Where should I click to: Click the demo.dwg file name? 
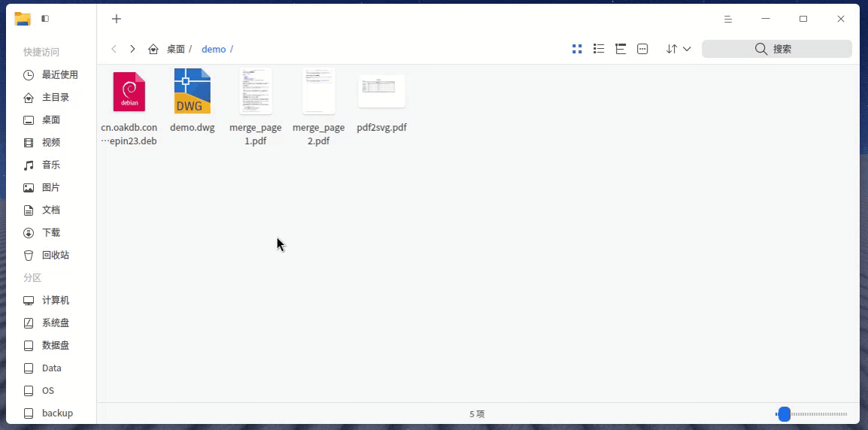click(192, 127)
